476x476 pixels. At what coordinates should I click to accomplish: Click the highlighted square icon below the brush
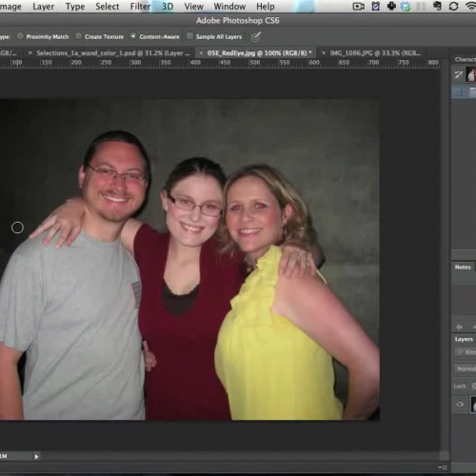pyautogui.click(x=458, y=92)
